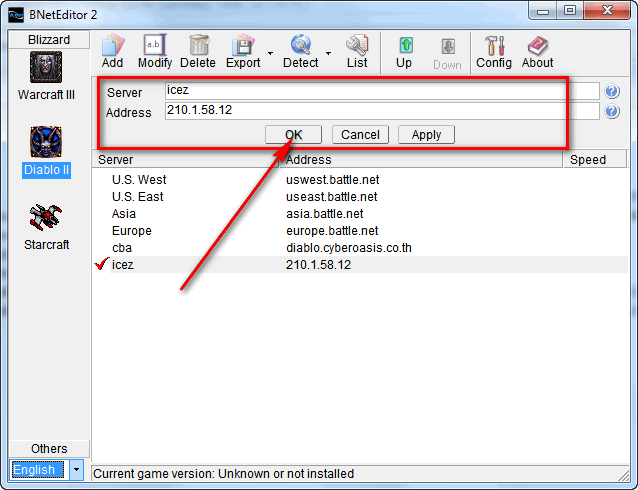The height and width of the screenshot is (490, 638).
Task: Sort by Speed column header
Action: 595,160
